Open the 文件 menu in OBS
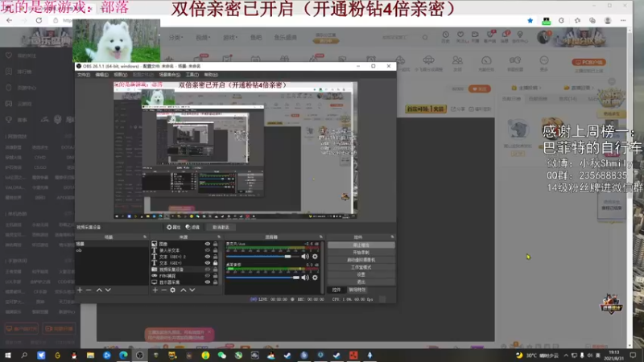 pos(84,75)
